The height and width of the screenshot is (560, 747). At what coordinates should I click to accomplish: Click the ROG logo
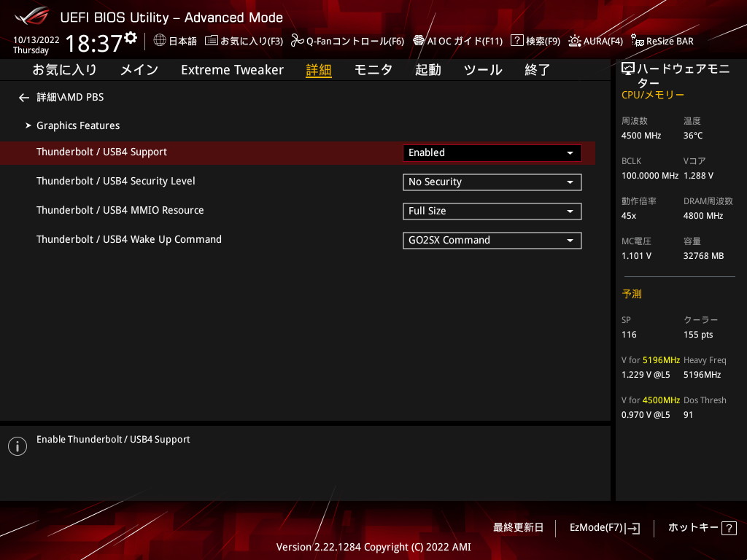coord(32,16)
